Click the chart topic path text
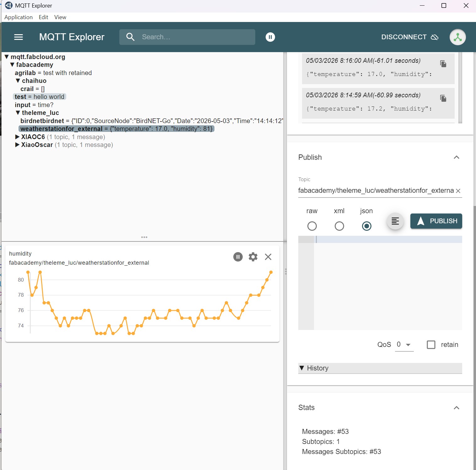This screenshot has width=476, height=470. tap(79, 263)
